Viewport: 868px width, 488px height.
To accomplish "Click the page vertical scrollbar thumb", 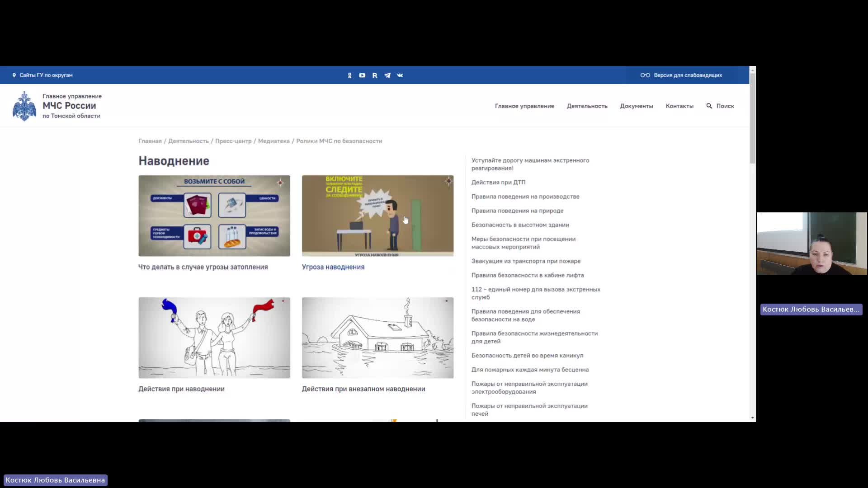I will [752, 118].
